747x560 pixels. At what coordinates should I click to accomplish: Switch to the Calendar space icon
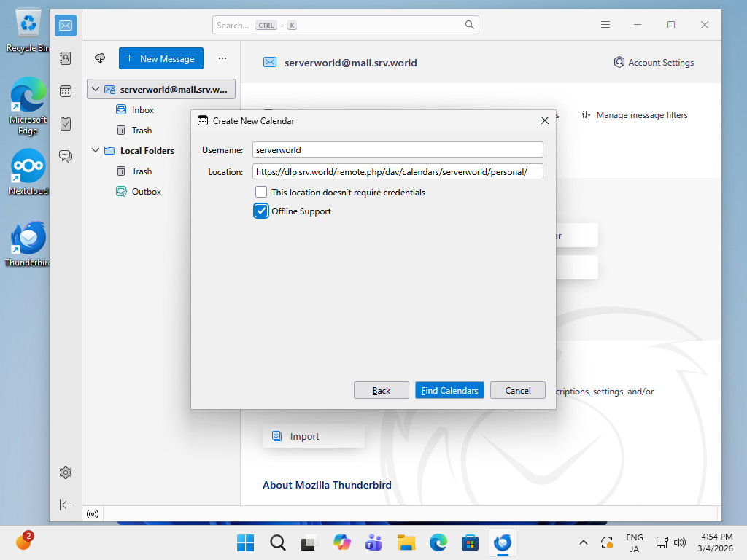pyautogui.click(x=66, y=91)
